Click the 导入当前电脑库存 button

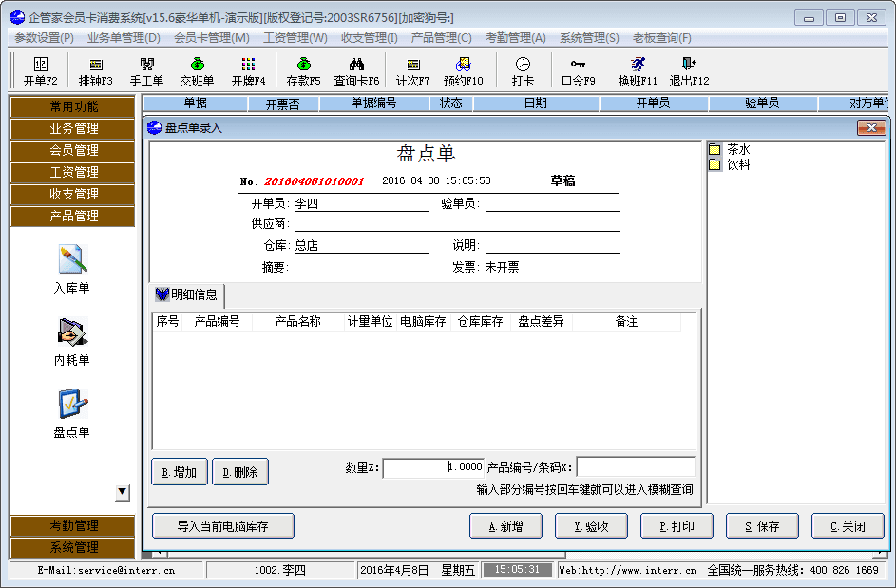(x=222, y=526)
